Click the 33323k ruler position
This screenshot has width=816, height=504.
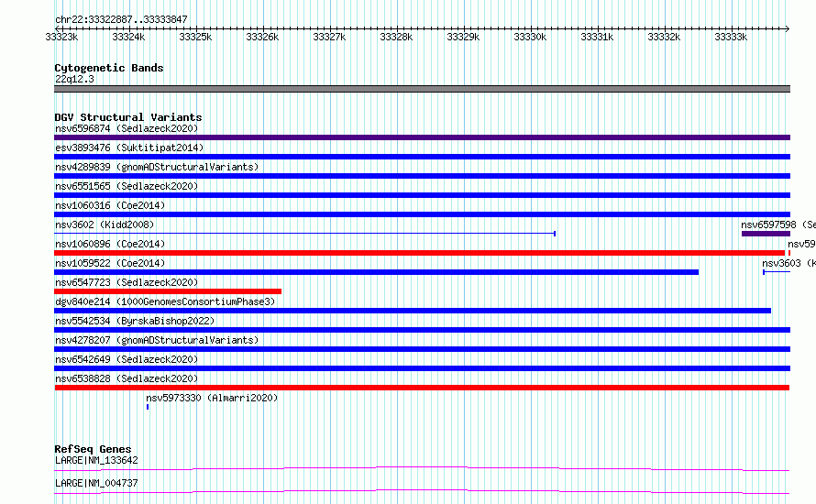point(61,37)
